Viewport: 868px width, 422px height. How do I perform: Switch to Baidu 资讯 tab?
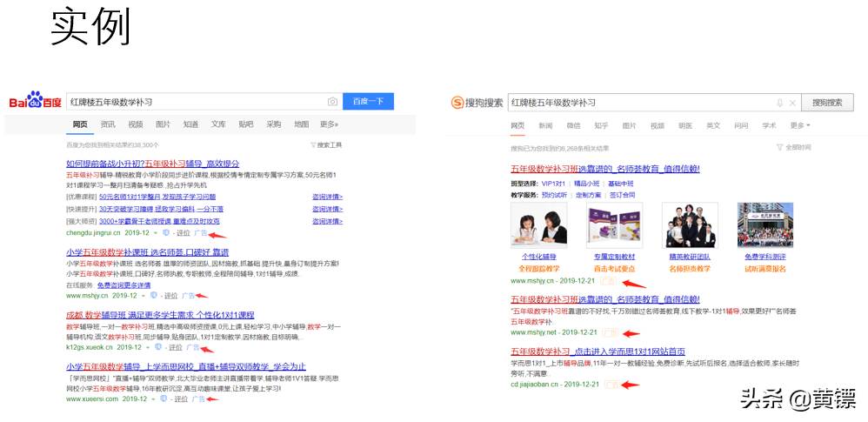(x=108, y=124)
